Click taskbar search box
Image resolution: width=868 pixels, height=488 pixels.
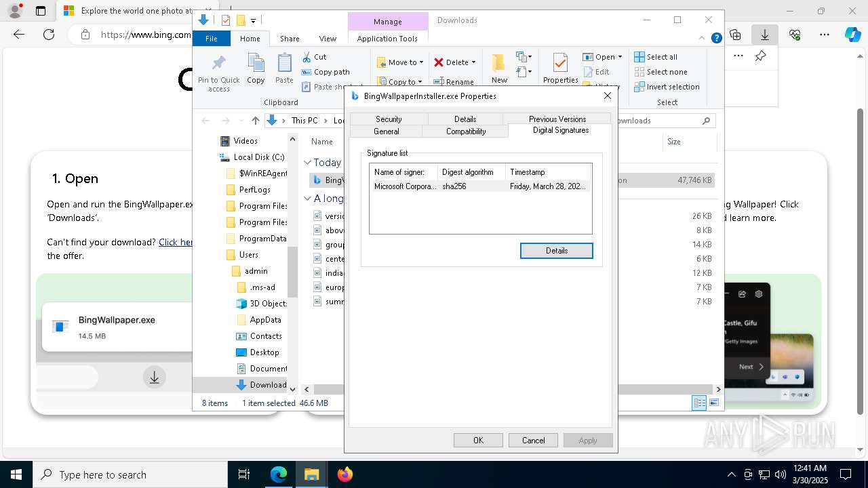coord(130,474)
